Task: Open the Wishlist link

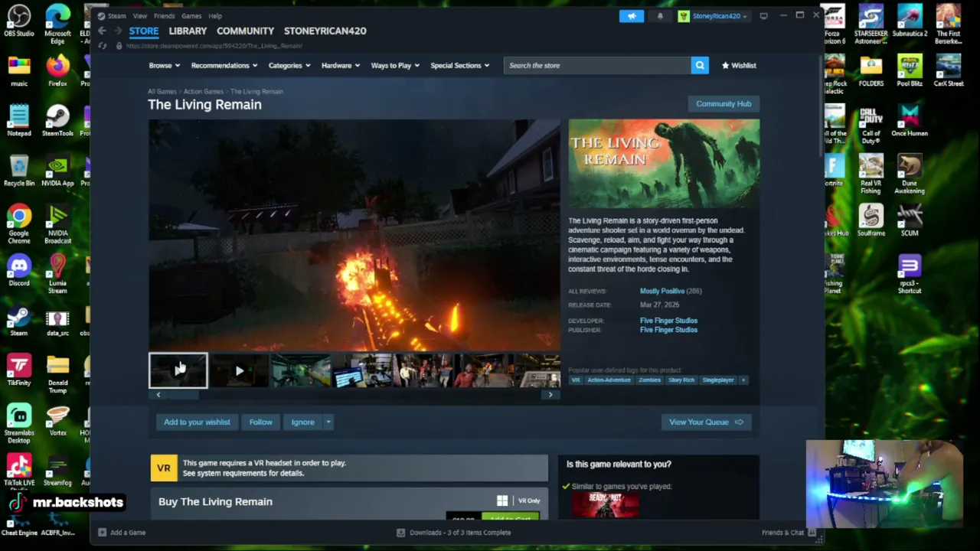Action: pyautogui.click(x=739, y=65)
